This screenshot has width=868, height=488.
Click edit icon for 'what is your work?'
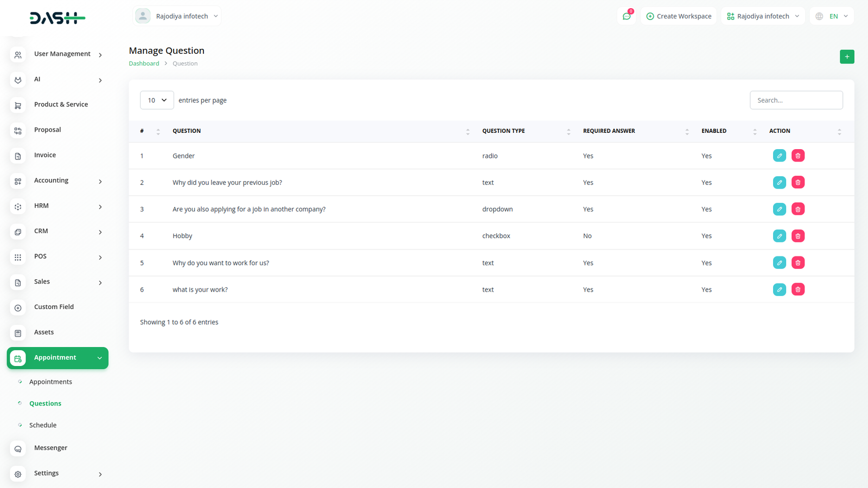779,290
